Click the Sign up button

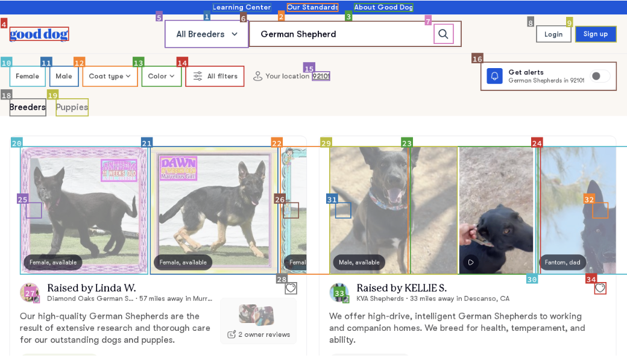click(596, 34)
